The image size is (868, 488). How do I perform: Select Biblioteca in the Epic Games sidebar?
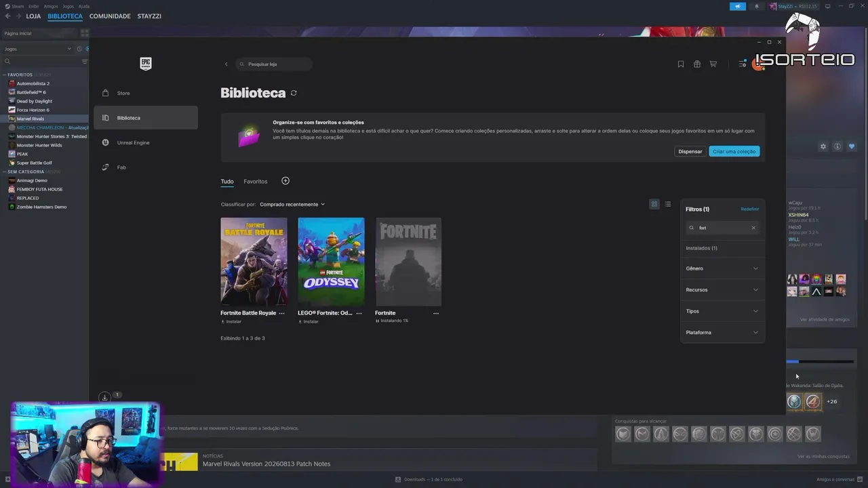point(146,118)
